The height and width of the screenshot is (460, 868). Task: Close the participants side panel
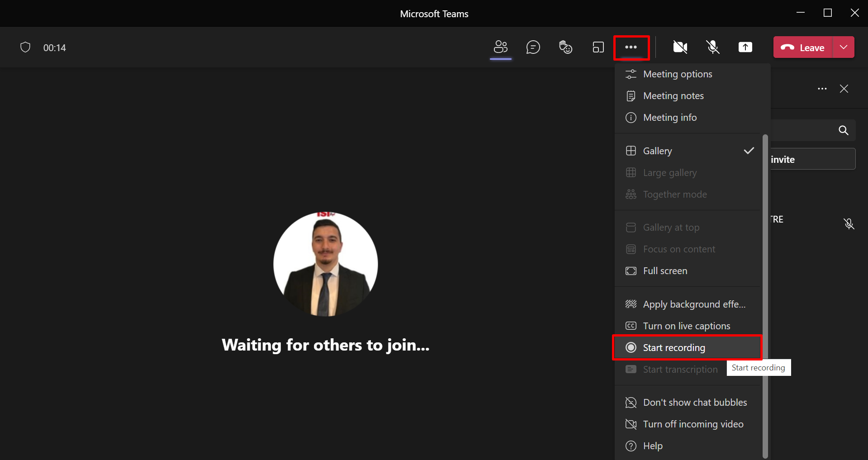[x=844, y=89]
